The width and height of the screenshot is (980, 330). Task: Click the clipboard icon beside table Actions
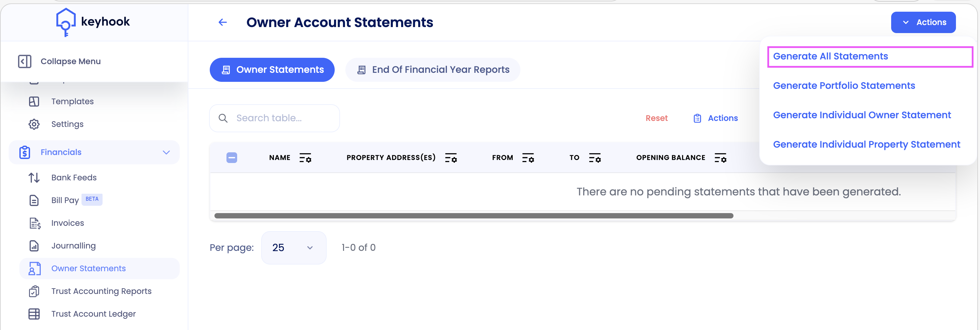[x=697, y=118]
